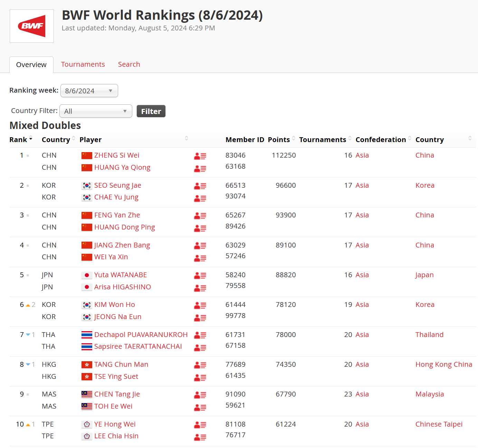Click points value 78000
Screen dimensions: 478x448
pyautogui.click(x=286, y=335)
